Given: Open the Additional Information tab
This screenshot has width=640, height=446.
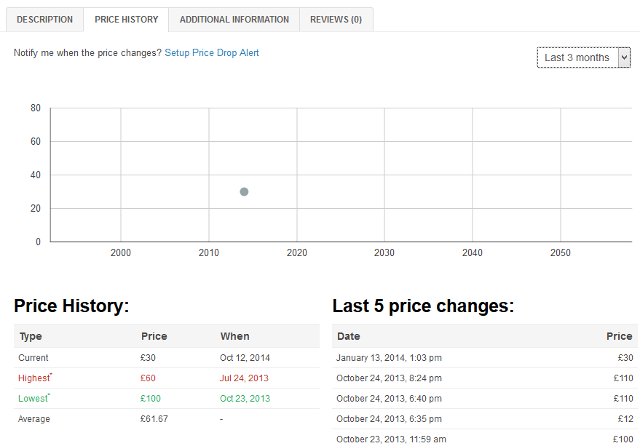Looking at the screenshot, I should (234, 19).
